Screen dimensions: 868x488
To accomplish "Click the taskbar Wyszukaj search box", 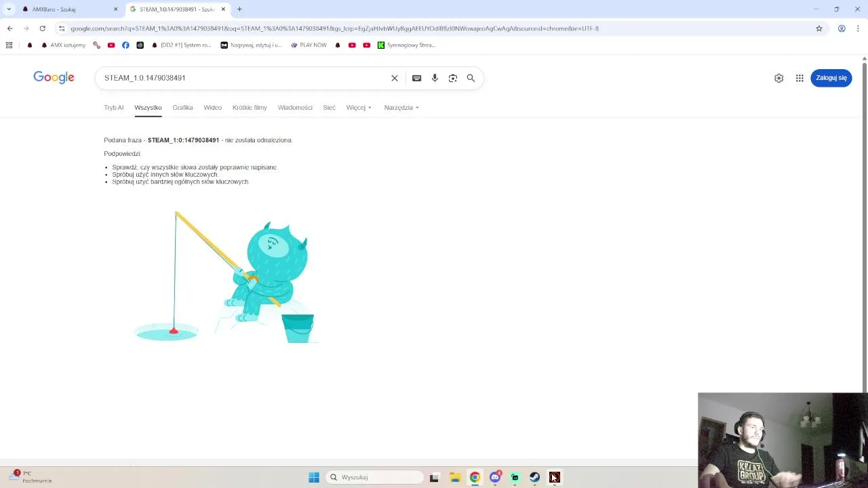I will 374,477.
